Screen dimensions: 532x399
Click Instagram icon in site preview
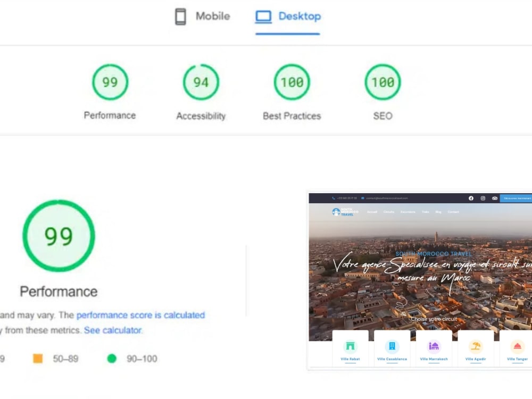click(483, 198)
